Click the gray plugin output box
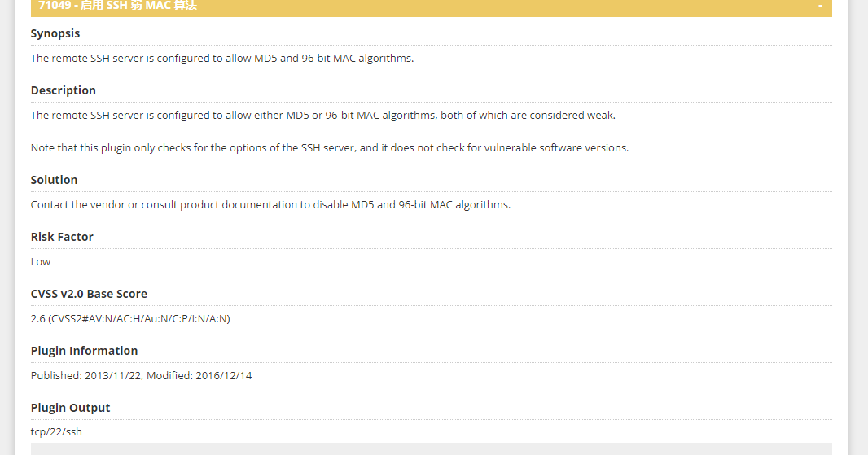Image resolution: width=868 pixels, height=455 pixels. coord(431,448)
